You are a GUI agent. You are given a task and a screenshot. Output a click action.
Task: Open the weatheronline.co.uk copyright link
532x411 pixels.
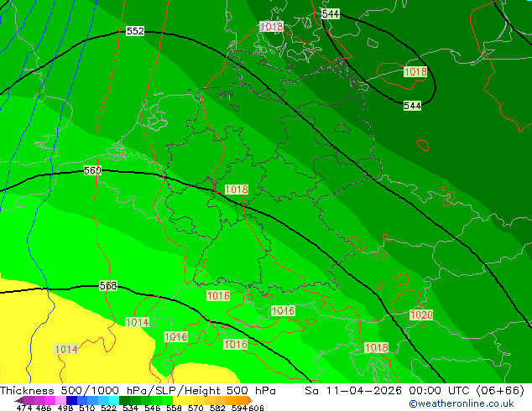[461, 403]
